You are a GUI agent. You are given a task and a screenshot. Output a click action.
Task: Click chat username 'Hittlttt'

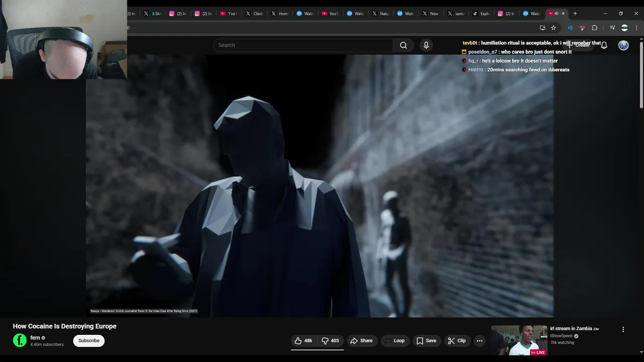point(475,70)
